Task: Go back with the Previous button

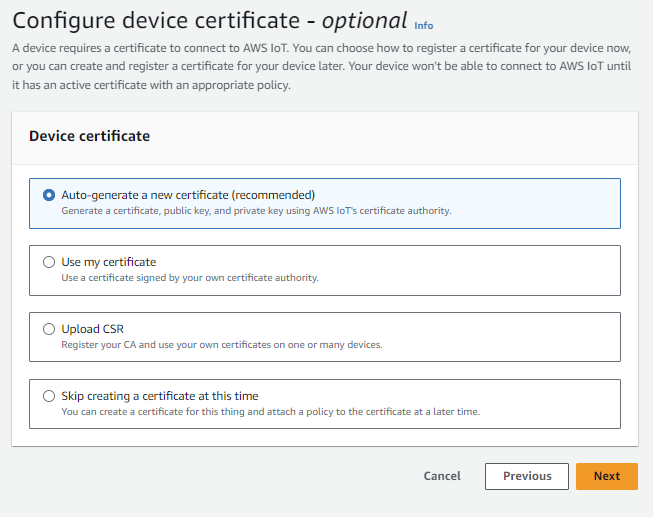Action: coord(527,476)
